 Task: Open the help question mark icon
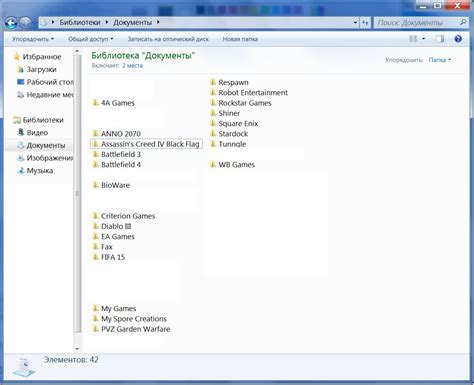[458, 39]
